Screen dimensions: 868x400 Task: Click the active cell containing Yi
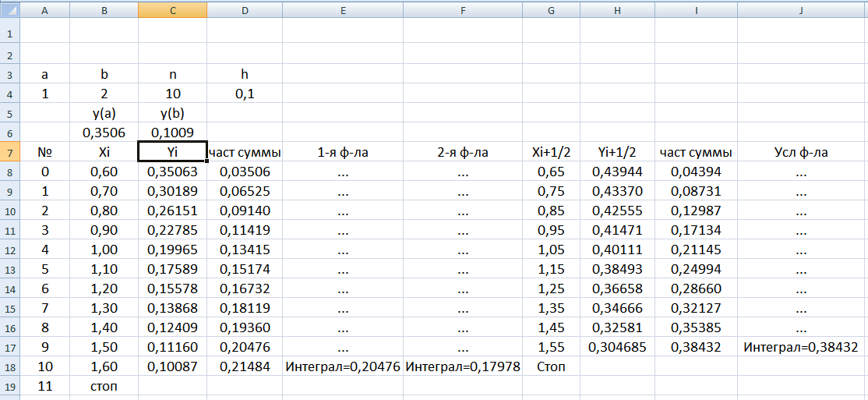pyautogui.click(x=173, y=152)
